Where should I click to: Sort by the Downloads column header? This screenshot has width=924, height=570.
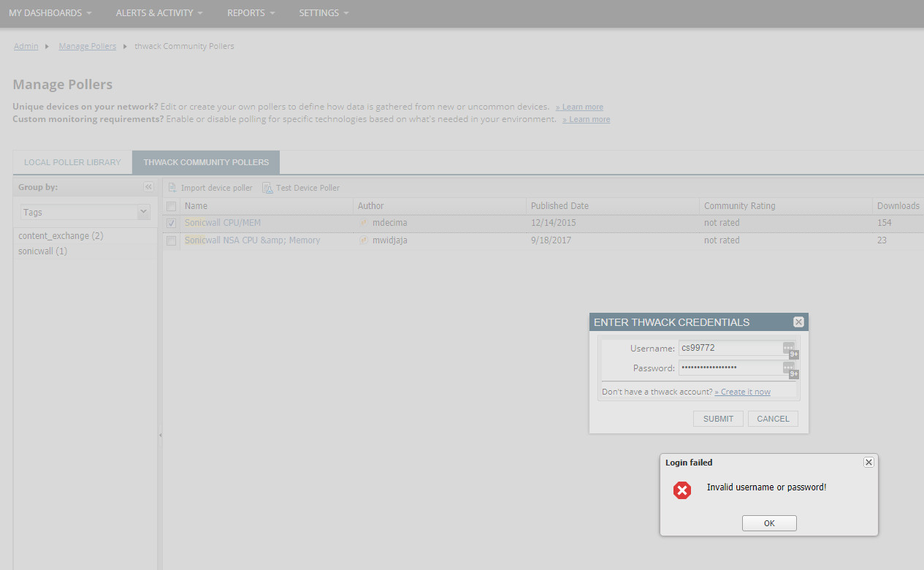898,206
